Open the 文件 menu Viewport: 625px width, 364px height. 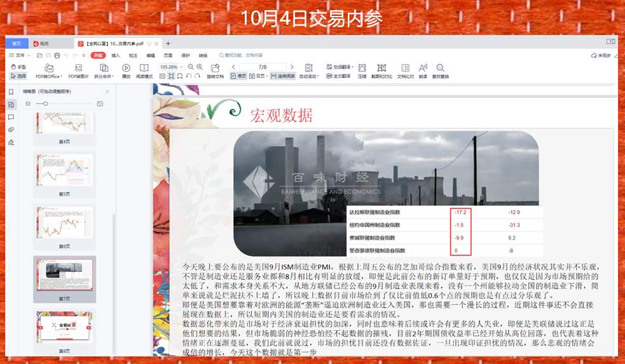coord(20,55)
